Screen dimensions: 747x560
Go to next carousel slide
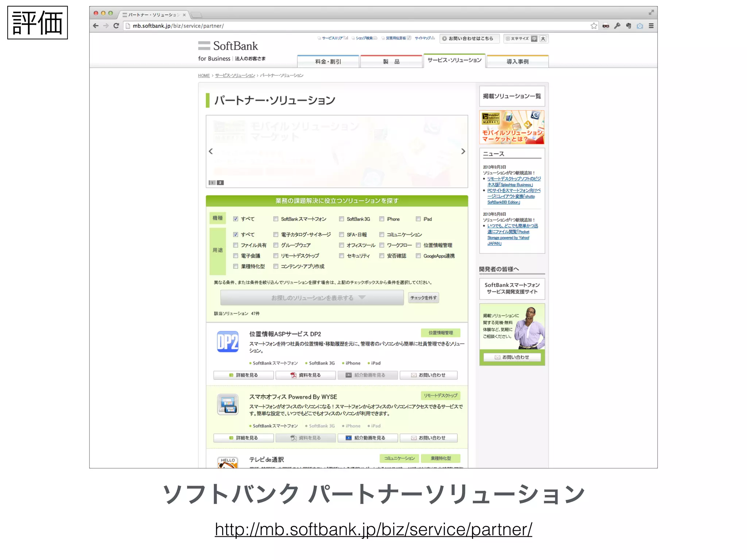coord(463,151)
